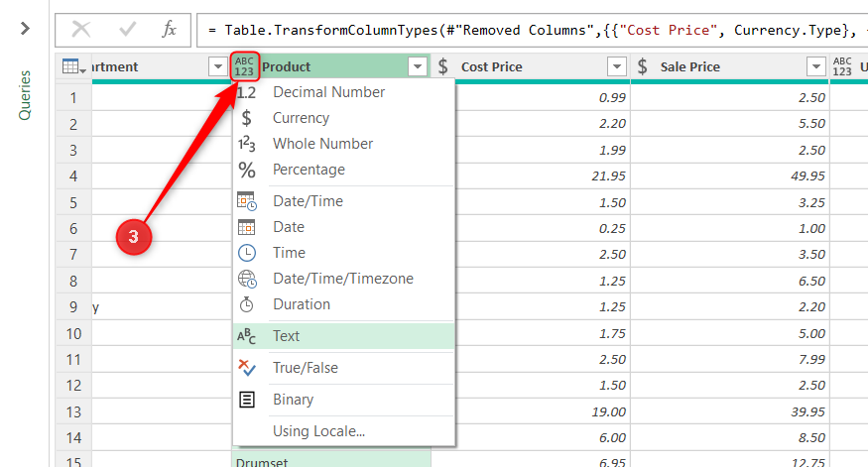Select the Product column header
Viewport: 868px width, 467px height.
point(331,67)
